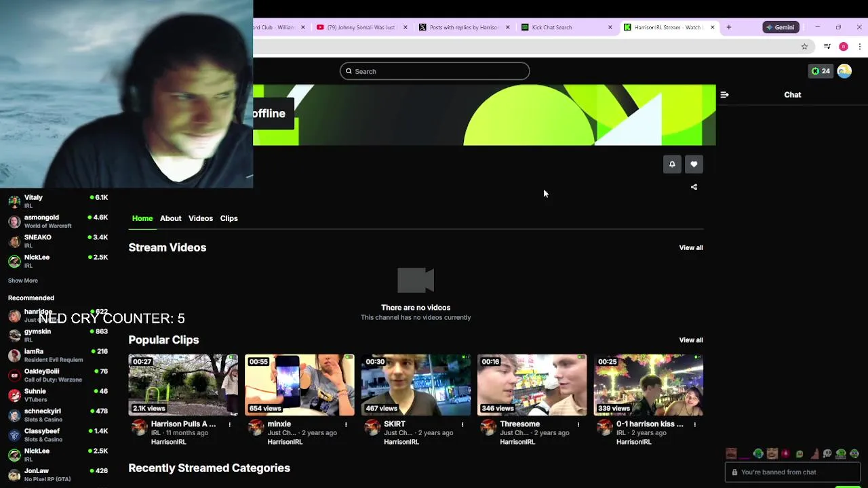Image resolution: width=868 pixels, height=488 pixels.
Task: Open the Kick user avatar menu
Action: [x=844, y=71]
